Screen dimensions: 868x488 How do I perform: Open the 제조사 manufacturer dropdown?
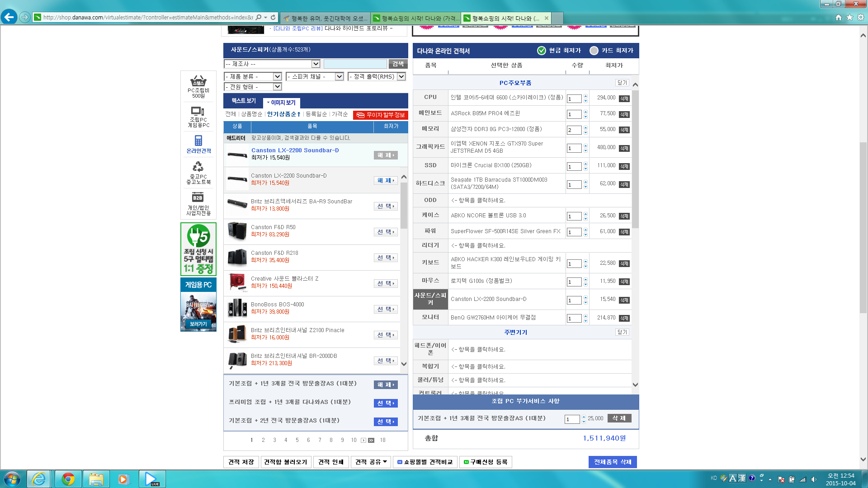tap(316, 64)
